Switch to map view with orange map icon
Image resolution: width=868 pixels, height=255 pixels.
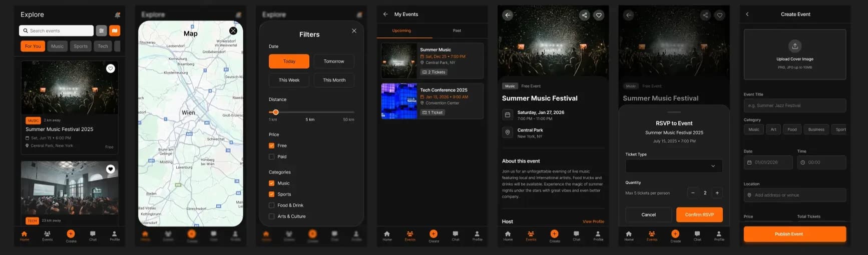click(x=115, y=30)
